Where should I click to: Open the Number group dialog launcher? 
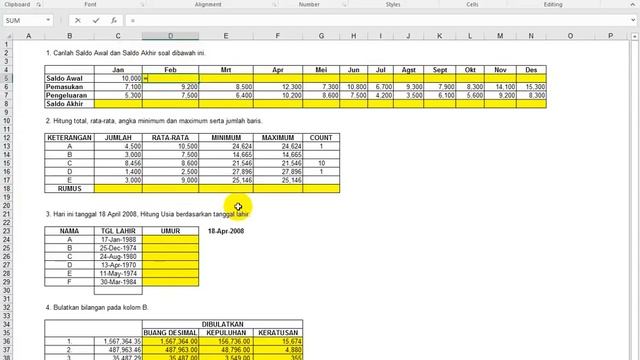coord(344,4)
